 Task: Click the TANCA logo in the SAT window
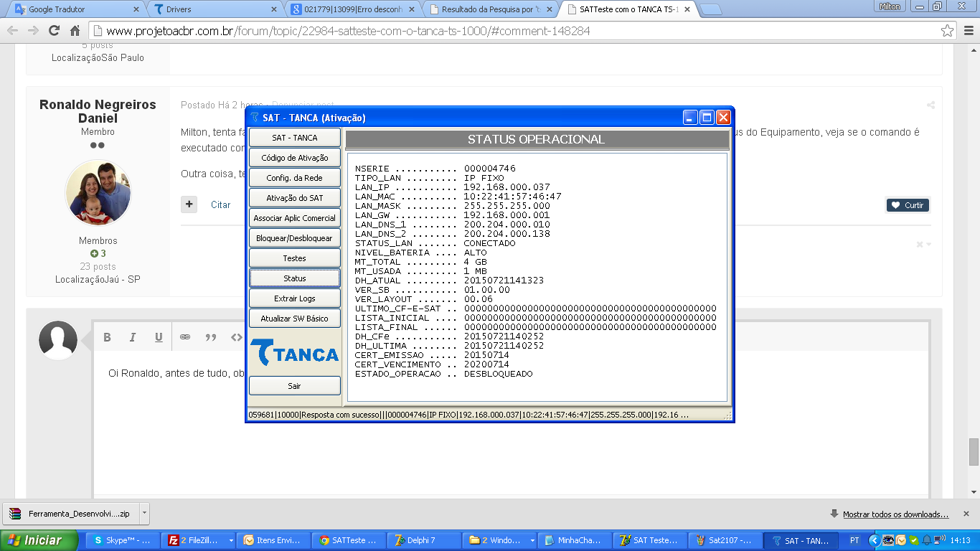[x=294, y=353]
